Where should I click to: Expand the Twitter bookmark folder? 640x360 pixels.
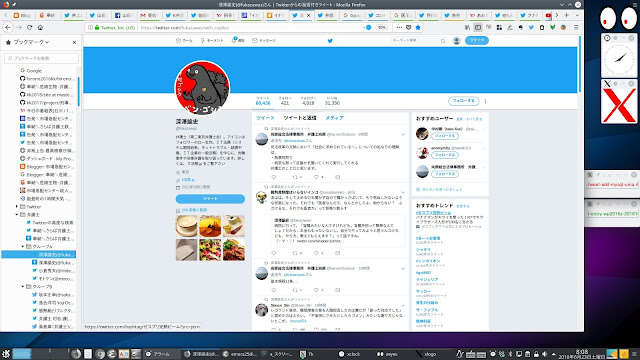tap(17, 207)
